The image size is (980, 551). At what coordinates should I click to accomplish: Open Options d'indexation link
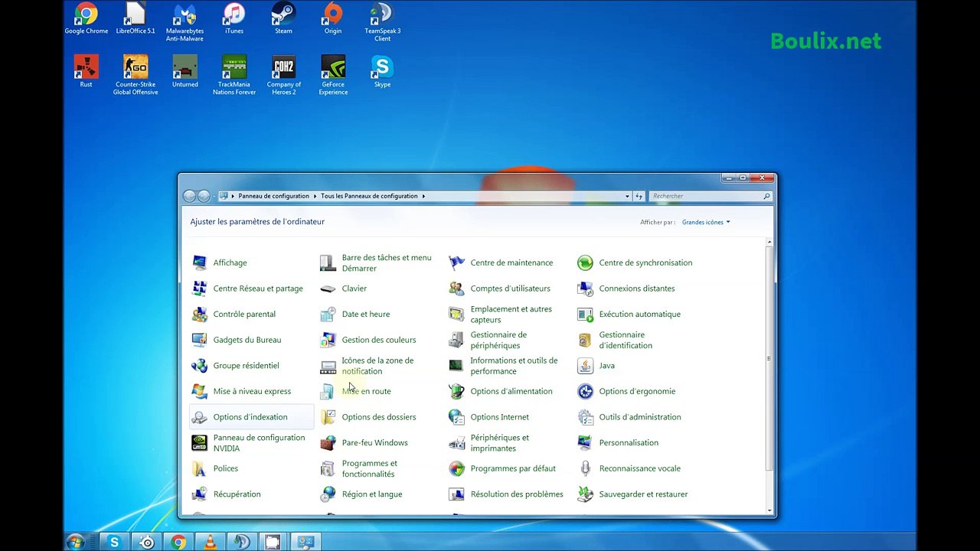[250, 417]
